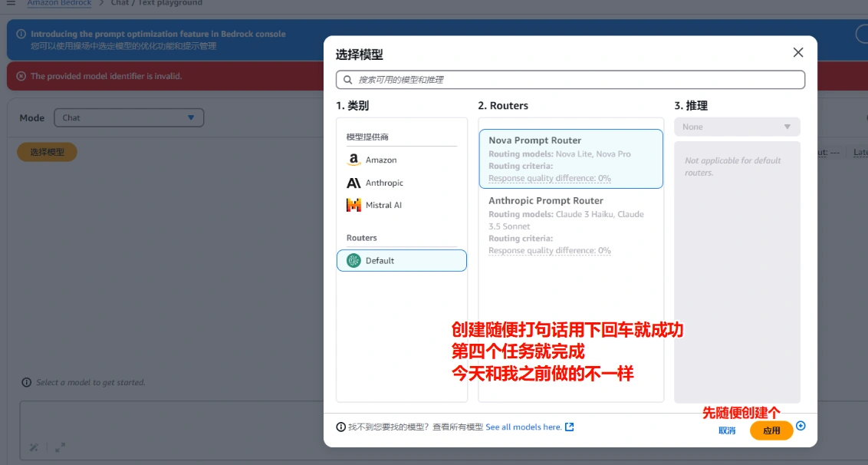Image resolution: width=868 pixels, height=465 pixels.
Task: Select the Default routers category
Action: point(401,260)
